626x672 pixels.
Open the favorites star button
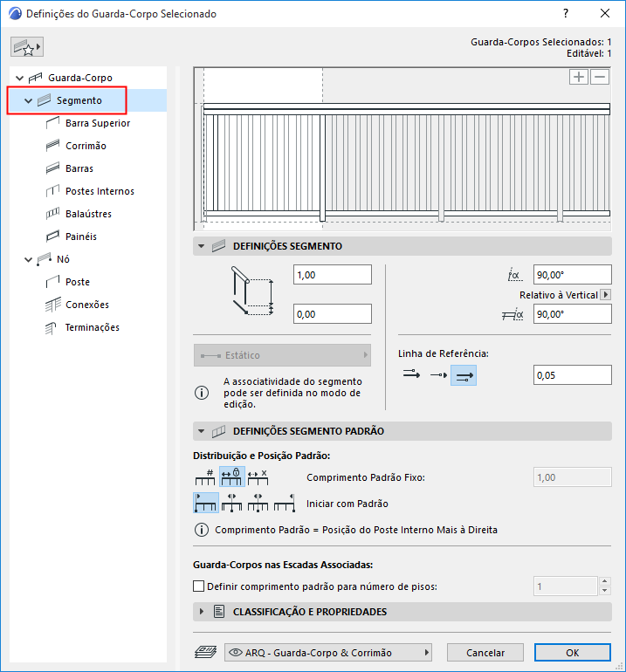[x=26, y=47]
